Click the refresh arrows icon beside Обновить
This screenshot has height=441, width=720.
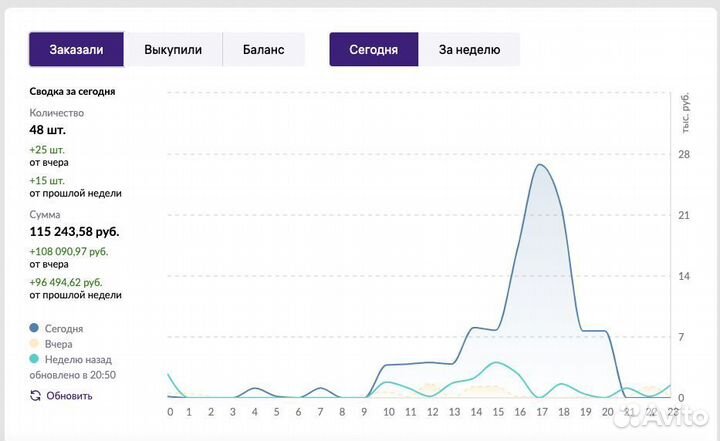(x=36, y=395)
